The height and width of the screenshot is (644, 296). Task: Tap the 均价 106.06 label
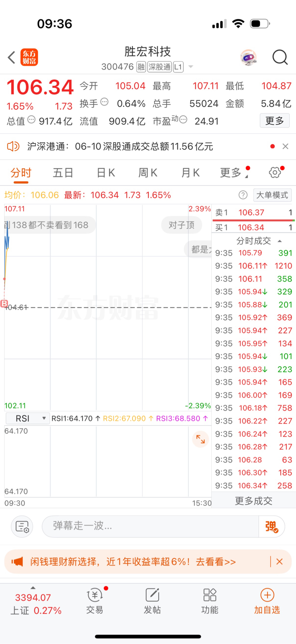click(x=31, y=195)
